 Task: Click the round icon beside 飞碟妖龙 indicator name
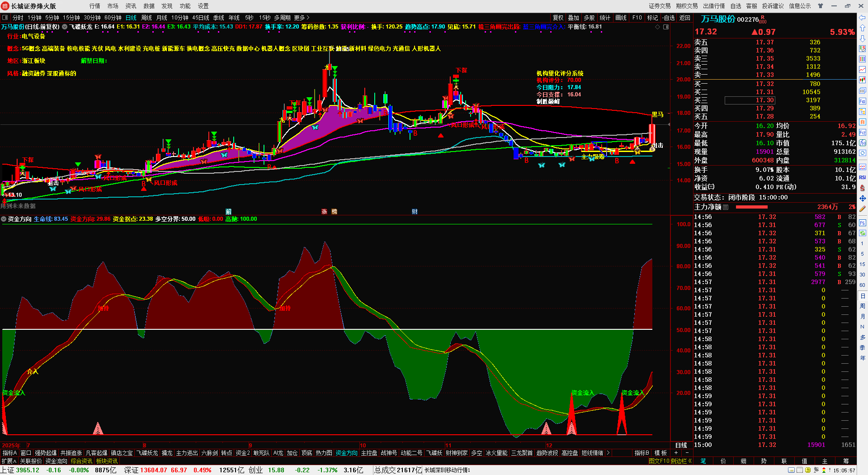click(x=65, y=27)
